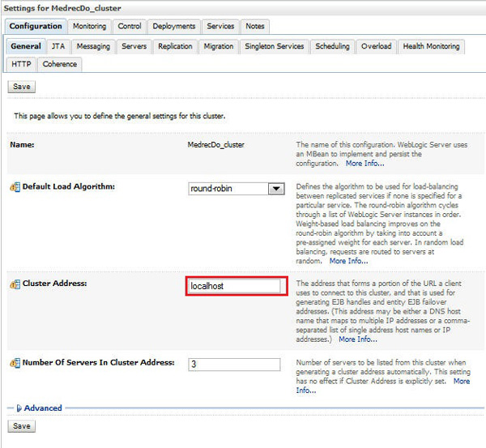Switch to the Servers sub-tab

point(134,46)
